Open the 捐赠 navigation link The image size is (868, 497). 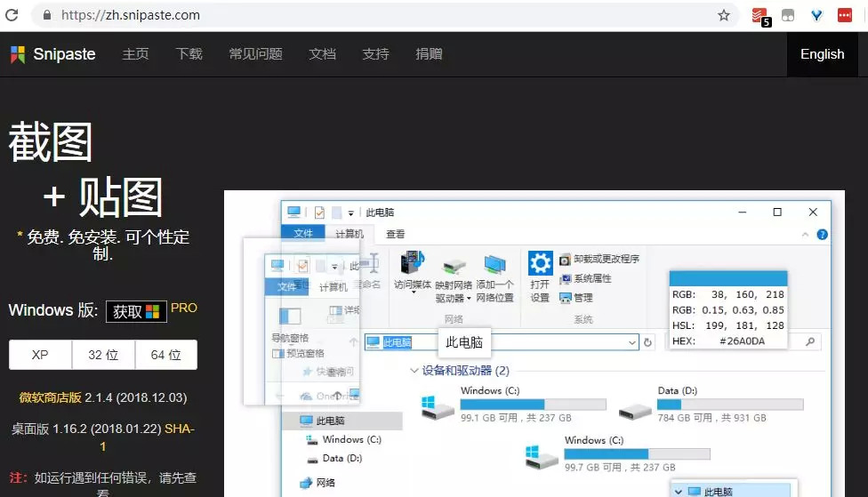(429, 53)
